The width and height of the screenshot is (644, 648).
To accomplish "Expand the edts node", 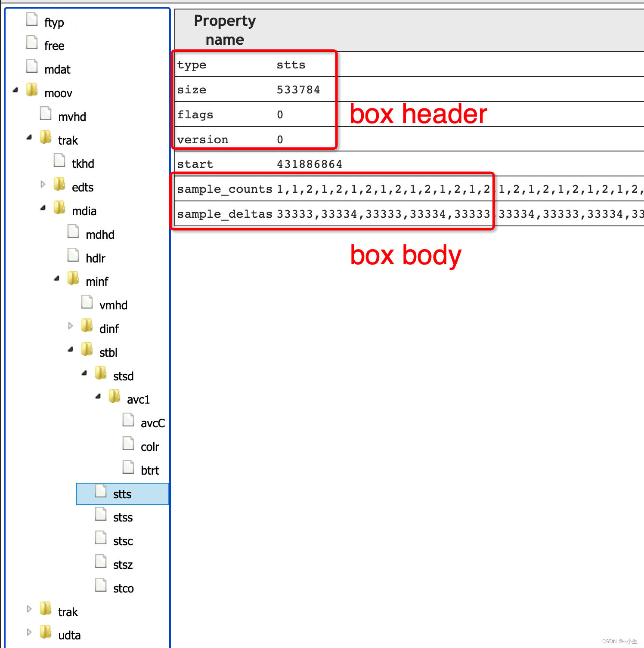I will pos(43,184).
